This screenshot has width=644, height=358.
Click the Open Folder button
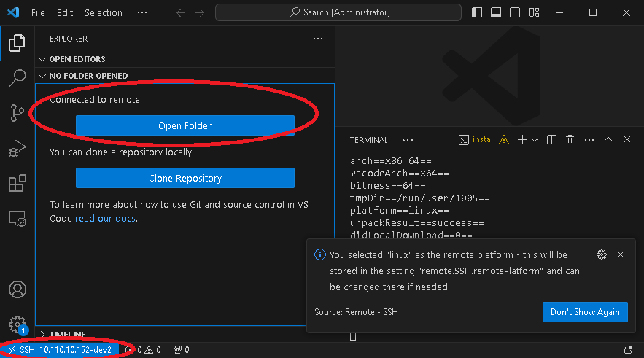pos(185,125)
